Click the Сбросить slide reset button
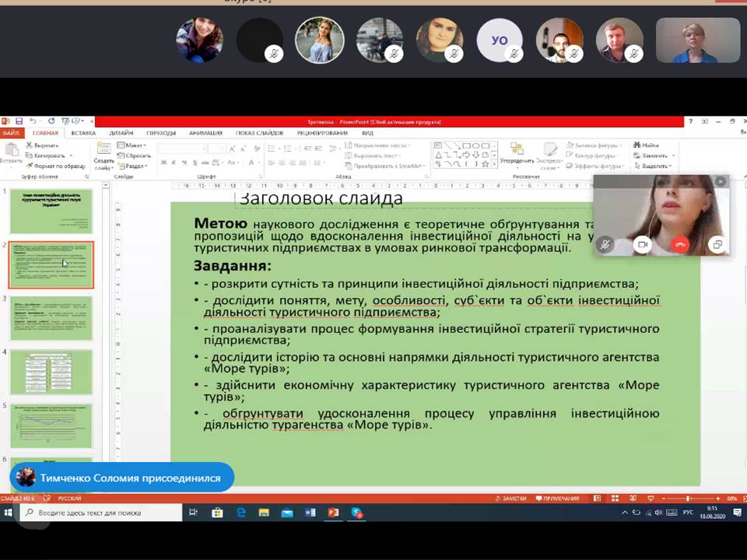This screenshot has height=560, width=747. coord(137,156)
